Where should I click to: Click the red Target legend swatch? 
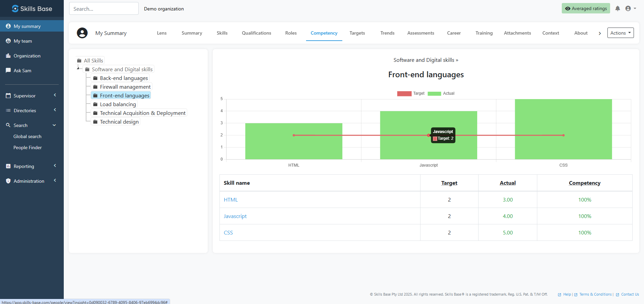(x=404, y=93)
